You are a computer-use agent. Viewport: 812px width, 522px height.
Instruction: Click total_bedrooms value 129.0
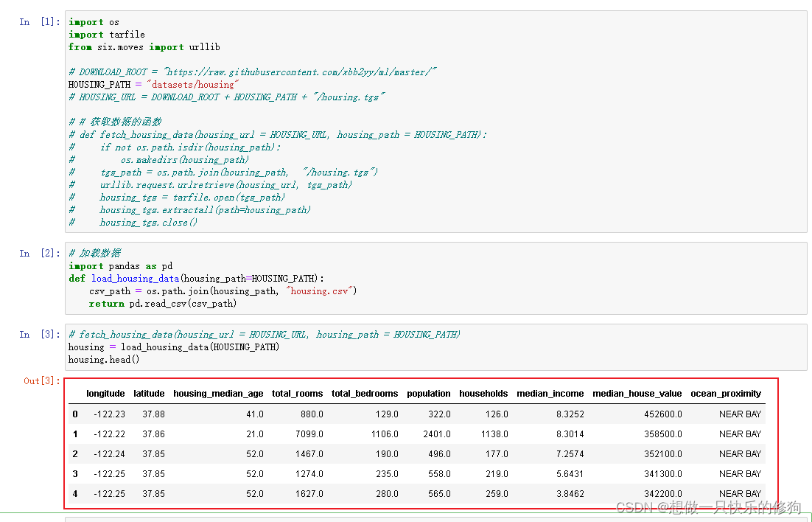pyautogui.click(x=388, y=414)
